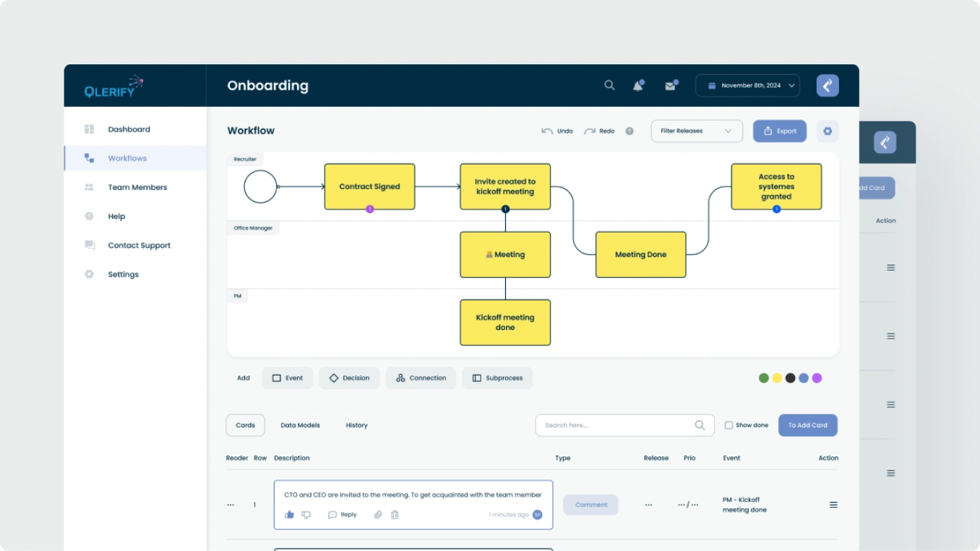
Task: Click the thumbs down icon on comment card
Action: (306, 515)
